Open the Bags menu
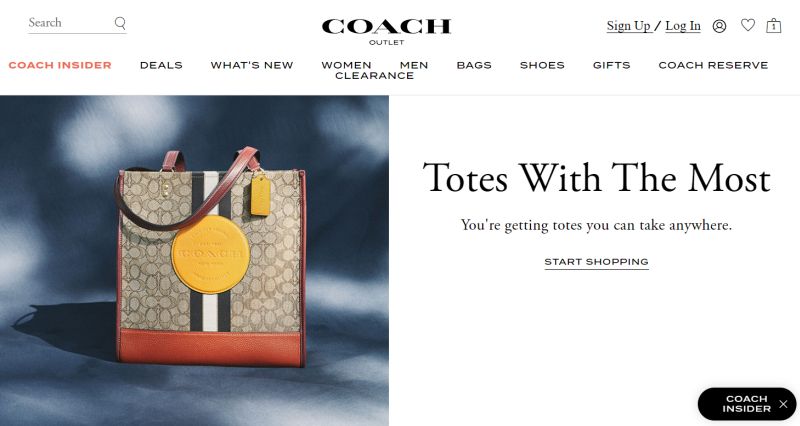Image resolution: width=800 pixels, height=426 pixels. tap(474, 65)
